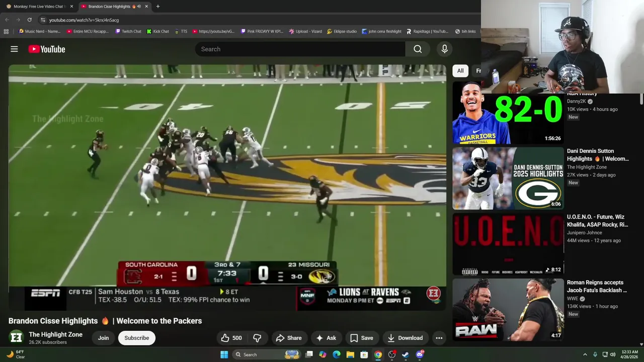Open File Explorer from taskbar
The image size is (644, 362).
pyautogui.click(x=350, y=354)
